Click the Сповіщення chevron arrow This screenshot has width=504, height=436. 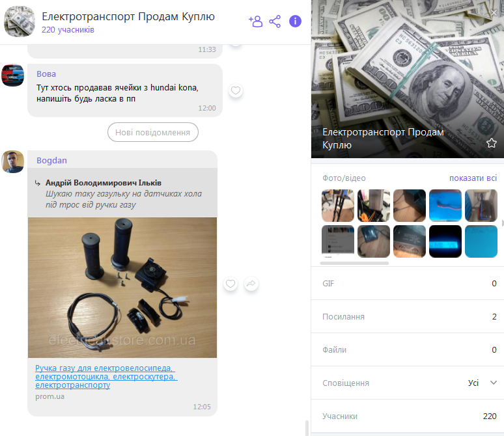click(494, 383)
